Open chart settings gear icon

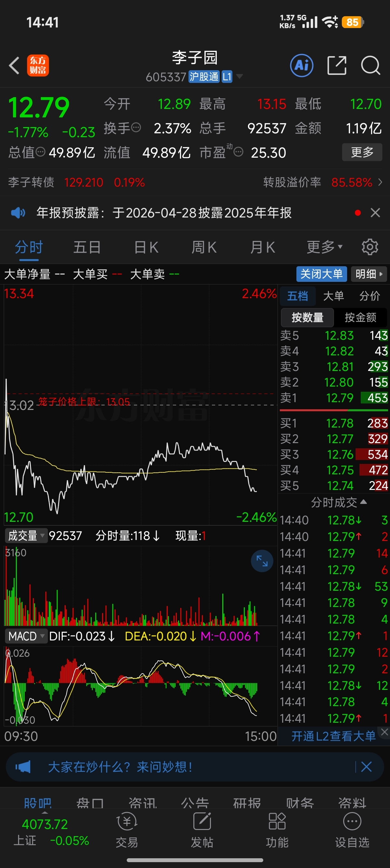(x=370, y=247)
